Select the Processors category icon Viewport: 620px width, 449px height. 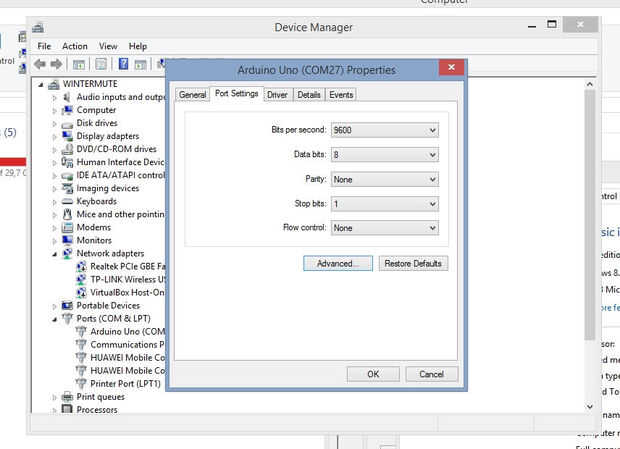click(x=67, y=409)
